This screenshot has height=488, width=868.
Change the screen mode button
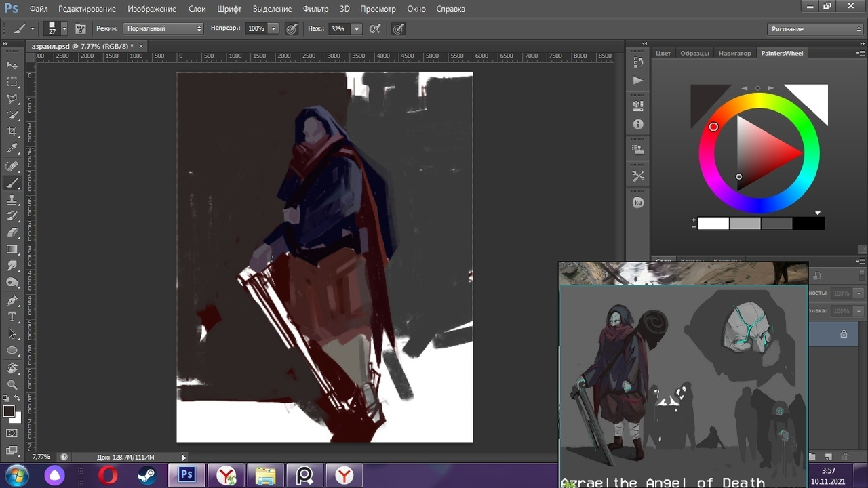(x=12, y=449)
